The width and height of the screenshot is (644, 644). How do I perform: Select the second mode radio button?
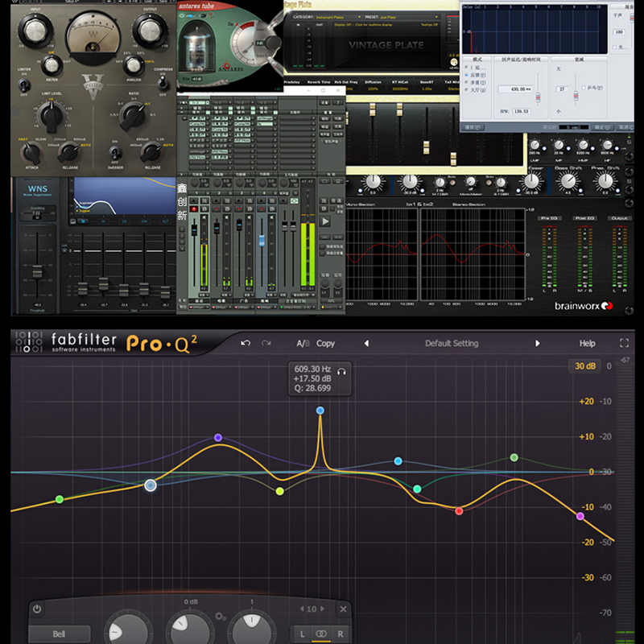[467, 75]
